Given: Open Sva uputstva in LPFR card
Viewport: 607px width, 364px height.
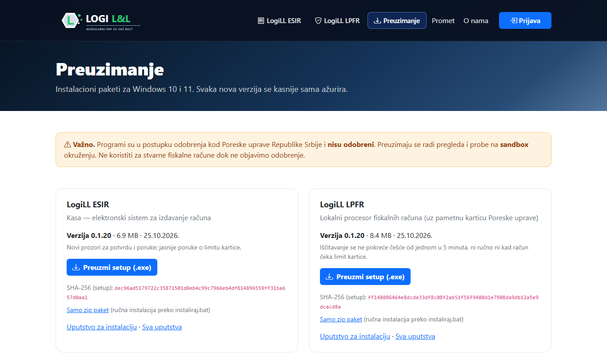Looking at the screenshot, I should pyautogui.click(x=415, y=336).
